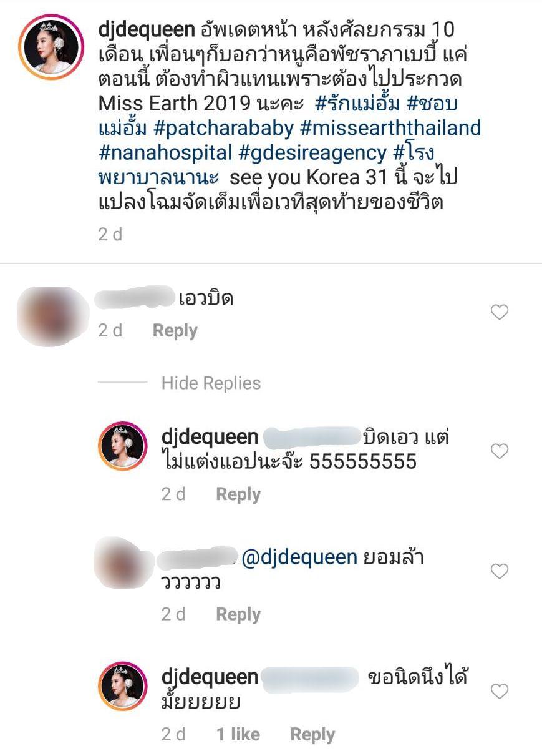Open #patcharababy hashtag
542x756 pixels.
pos(223,129)
